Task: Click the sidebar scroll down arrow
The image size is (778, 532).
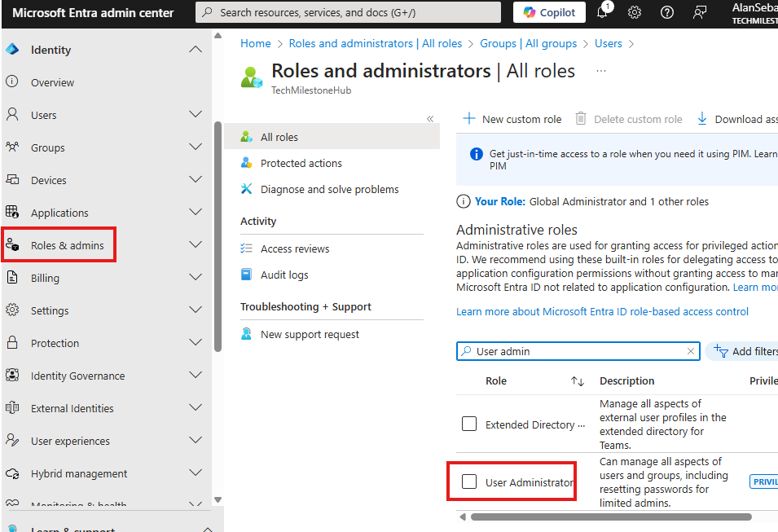Action: (218, 499)
